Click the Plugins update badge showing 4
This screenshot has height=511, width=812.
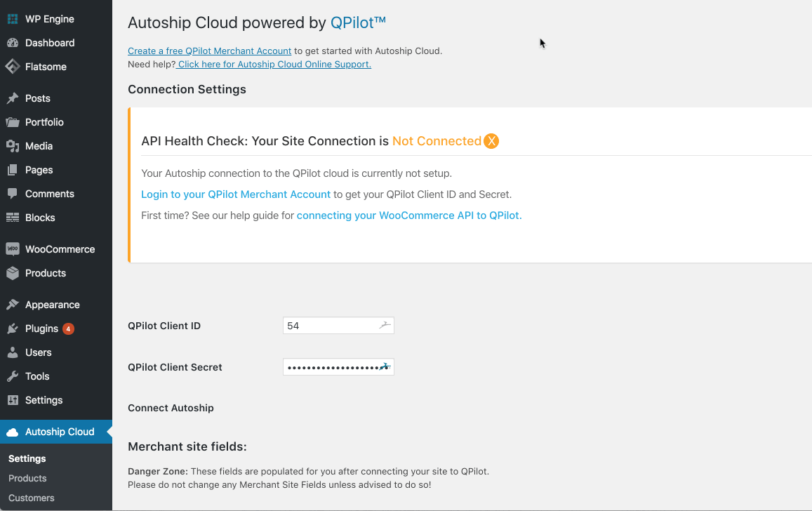68,328
